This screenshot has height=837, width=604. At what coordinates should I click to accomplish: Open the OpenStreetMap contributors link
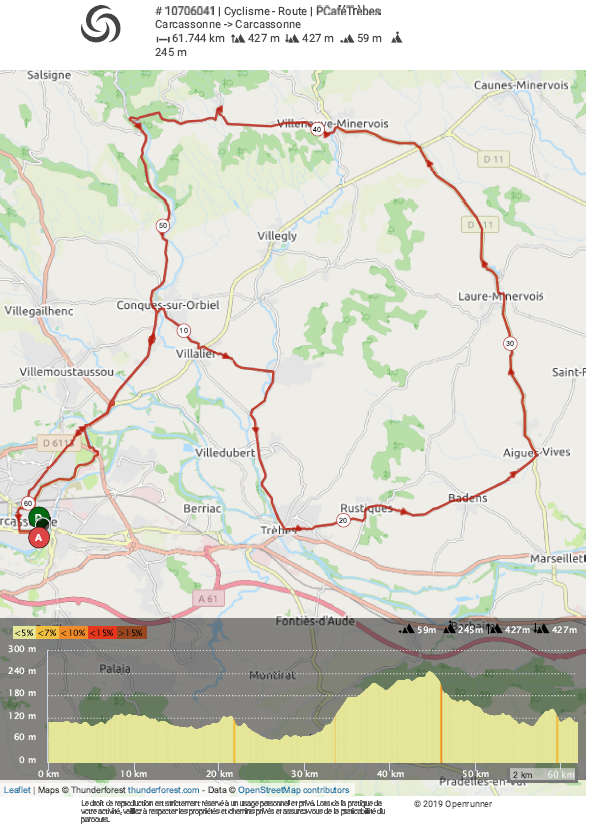pyautogui.click(x=293, y=790)
